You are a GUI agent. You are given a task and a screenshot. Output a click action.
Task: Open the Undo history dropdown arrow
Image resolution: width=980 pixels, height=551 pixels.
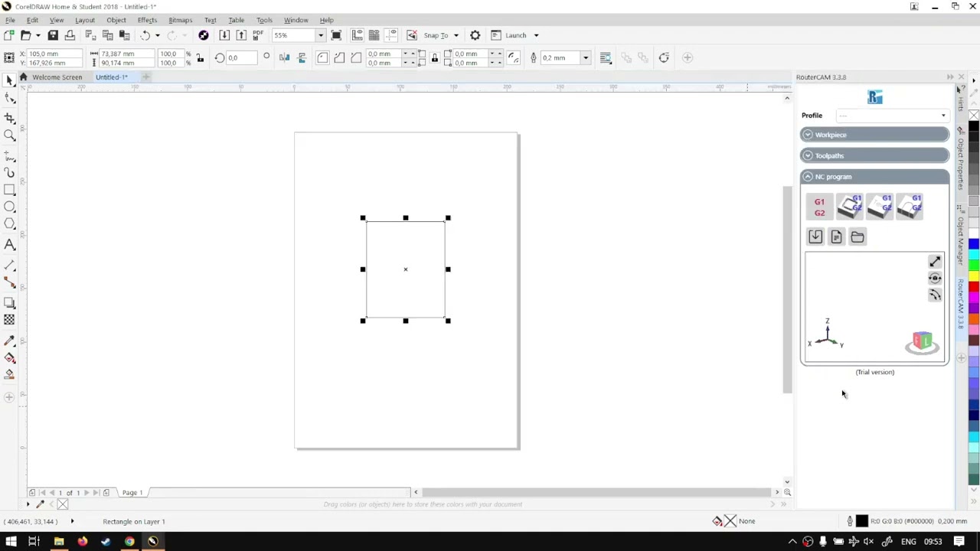pyautogui.click(x=157, y=35)
